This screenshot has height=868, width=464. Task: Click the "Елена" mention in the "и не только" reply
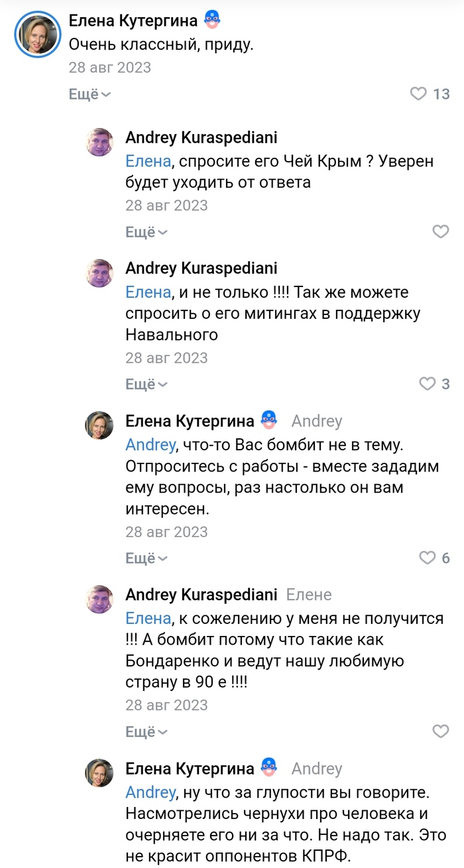148,292
